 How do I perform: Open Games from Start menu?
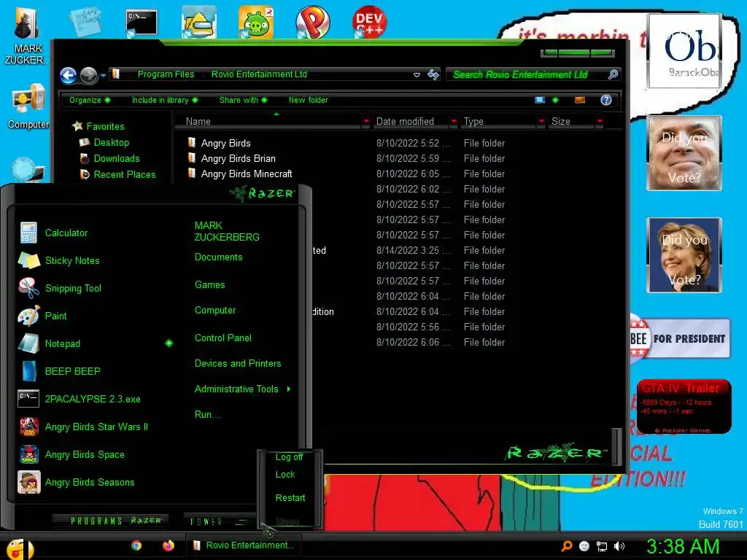(x=209, y=285)
